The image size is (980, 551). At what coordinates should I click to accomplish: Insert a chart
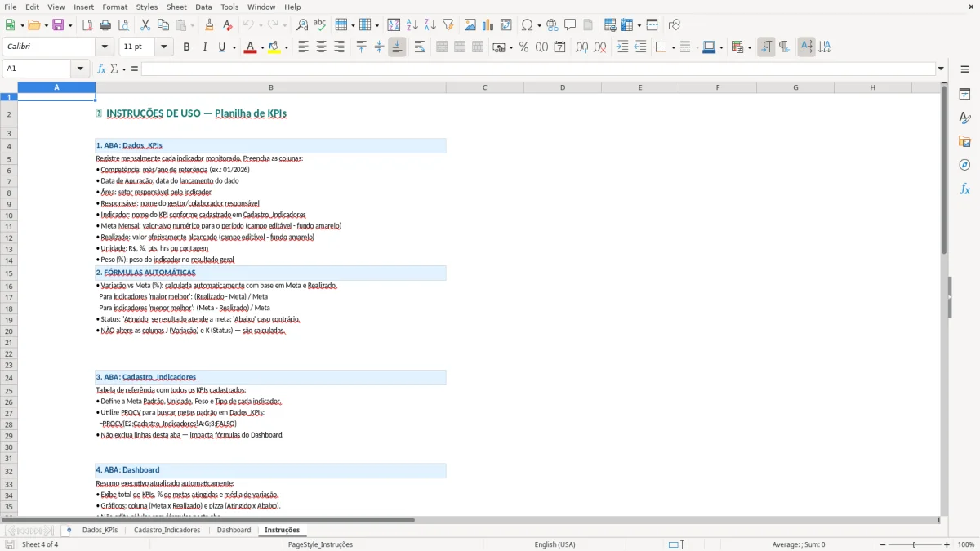pyautogui.click(x=488, y=25)
